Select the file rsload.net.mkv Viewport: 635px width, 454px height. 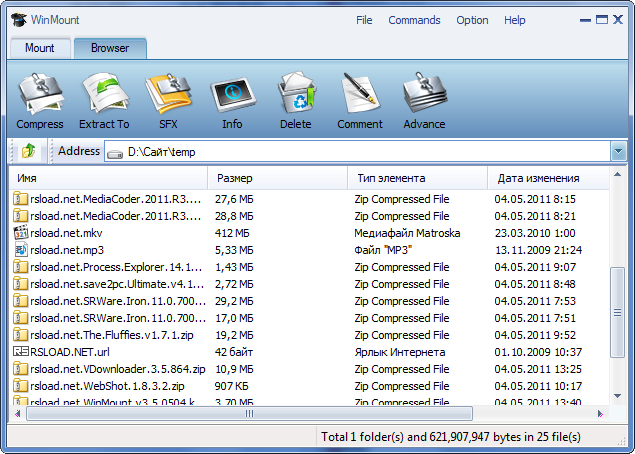[x=66, y=233]
